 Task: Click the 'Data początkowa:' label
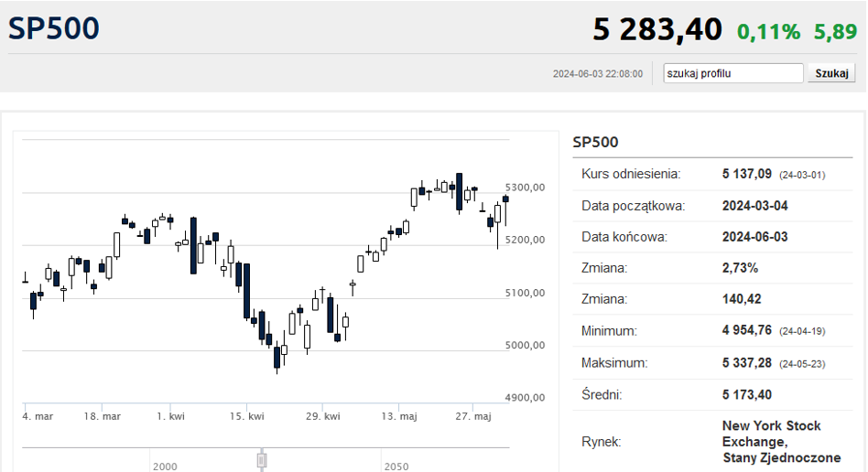coord(633,206)
